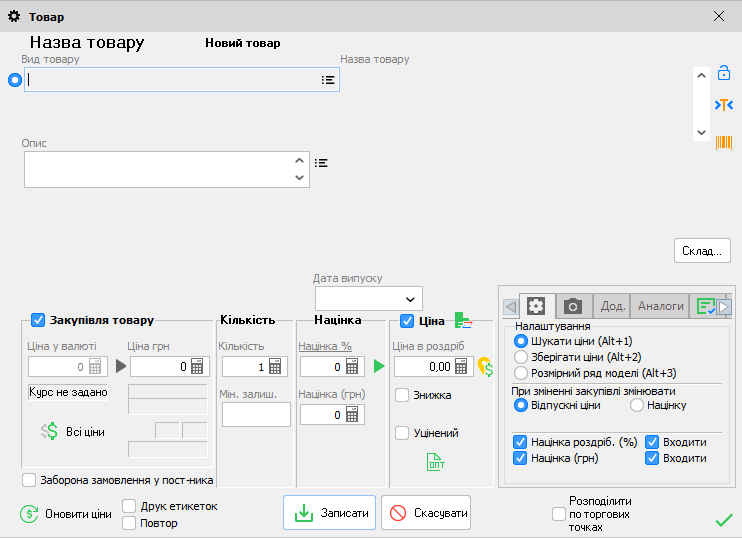742x538 pixels.
Task: Open the Вид товару list selector
Action: click(327, 80)
